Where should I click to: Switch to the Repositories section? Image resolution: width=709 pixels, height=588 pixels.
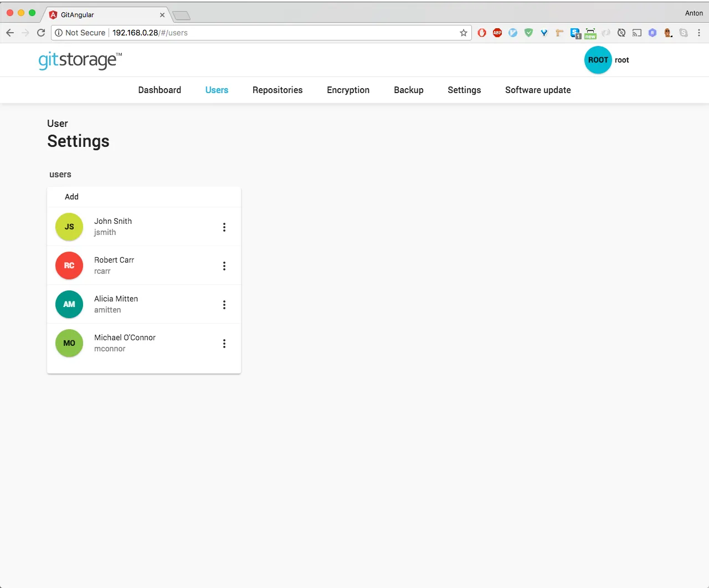tap(278, 90)
